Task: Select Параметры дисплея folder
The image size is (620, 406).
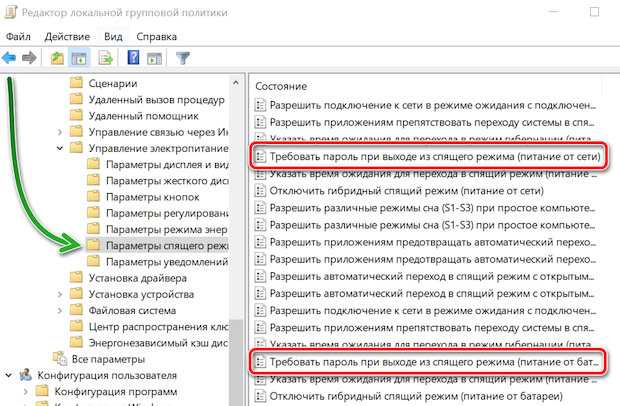Action: click(167, 164)
